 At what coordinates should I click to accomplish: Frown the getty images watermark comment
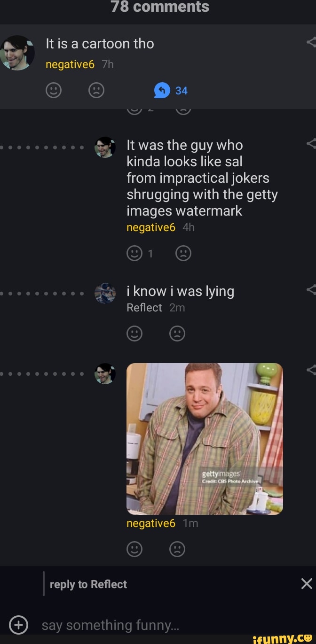tap(183, 254)
